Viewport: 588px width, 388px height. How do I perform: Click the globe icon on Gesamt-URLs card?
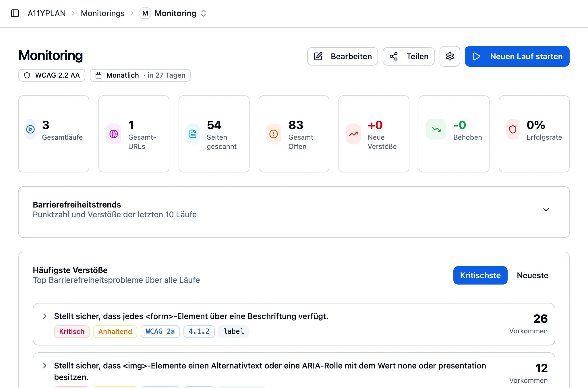coord(113,133)
